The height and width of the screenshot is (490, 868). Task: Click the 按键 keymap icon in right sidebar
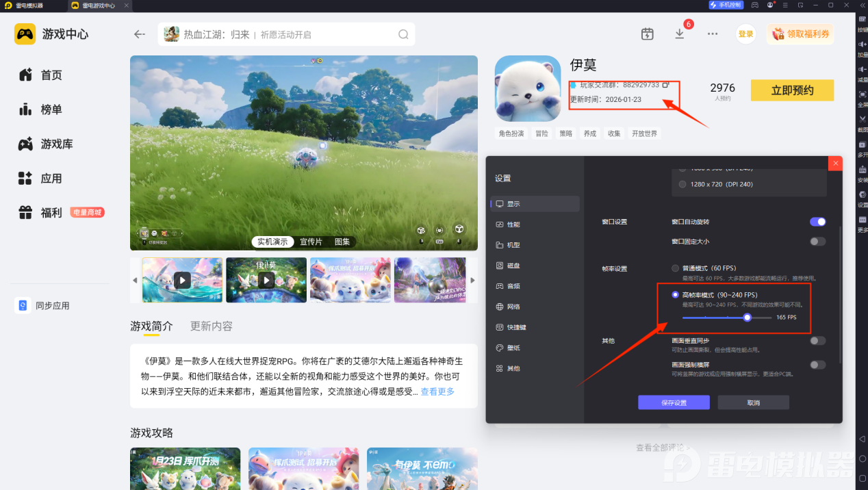point(863,21)
